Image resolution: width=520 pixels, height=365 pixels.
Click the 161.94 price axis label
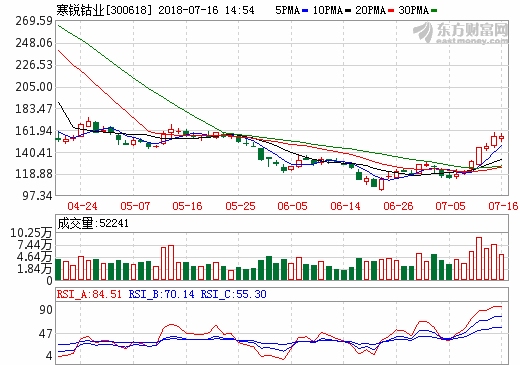(x=34, y=131)
